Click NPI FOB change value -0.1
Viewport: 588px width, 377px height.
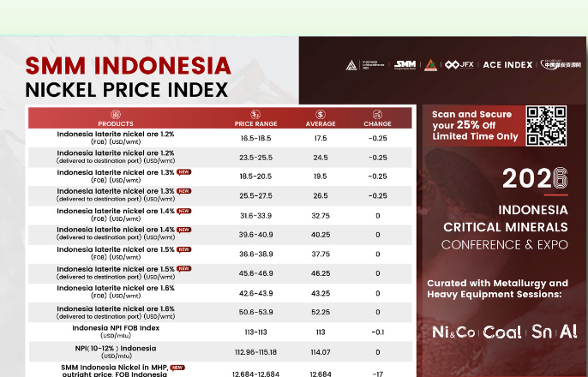378,332
